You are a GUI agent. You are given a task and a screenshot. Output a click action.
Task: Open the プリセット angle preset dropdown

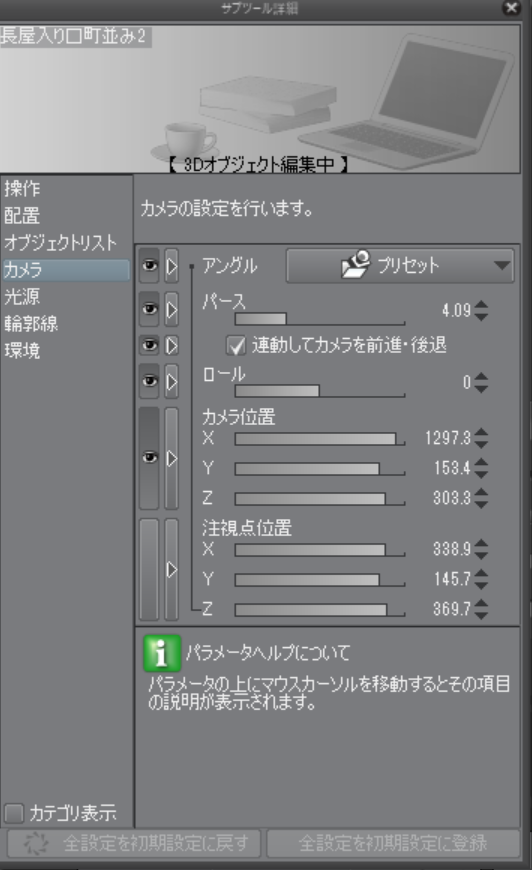pyautogui.click(x=400, y=266)
